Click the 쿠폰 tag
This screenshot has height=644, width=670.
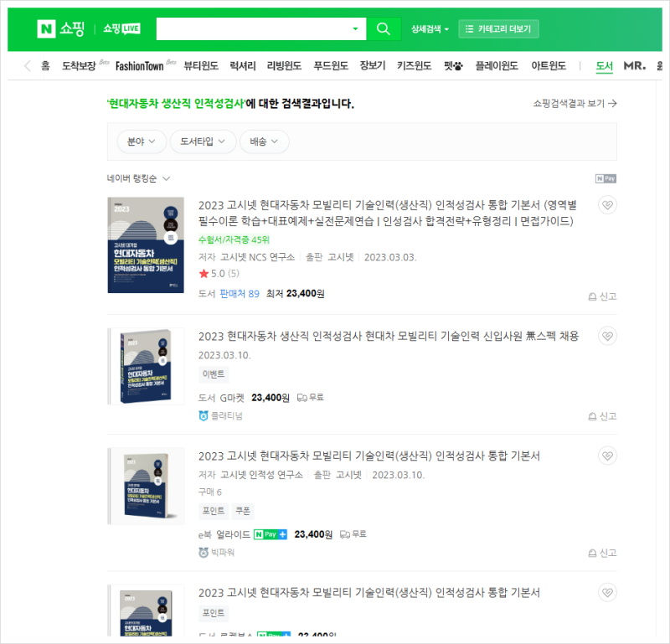pos(243,511)
